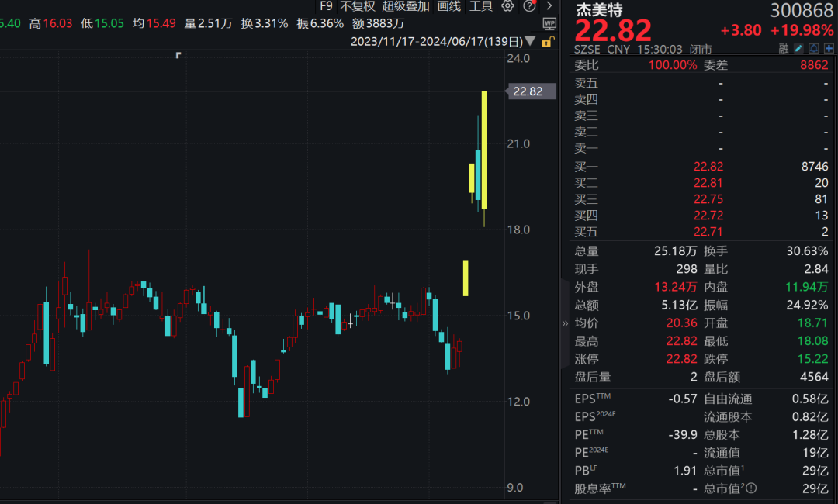Click the 总额 value 5.13亿
This screenshot has height=504, width=838.
tap(679, 306)
